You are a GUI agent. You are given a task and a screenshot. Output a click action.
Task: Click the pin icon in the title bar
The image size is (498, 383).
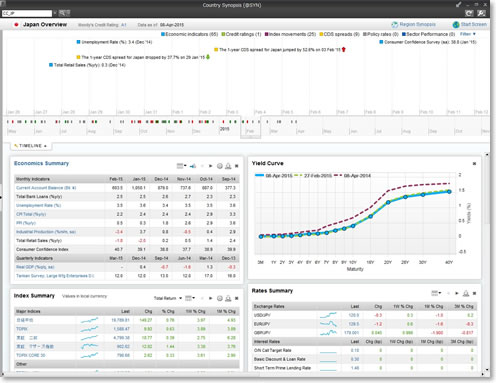point(459,5)
